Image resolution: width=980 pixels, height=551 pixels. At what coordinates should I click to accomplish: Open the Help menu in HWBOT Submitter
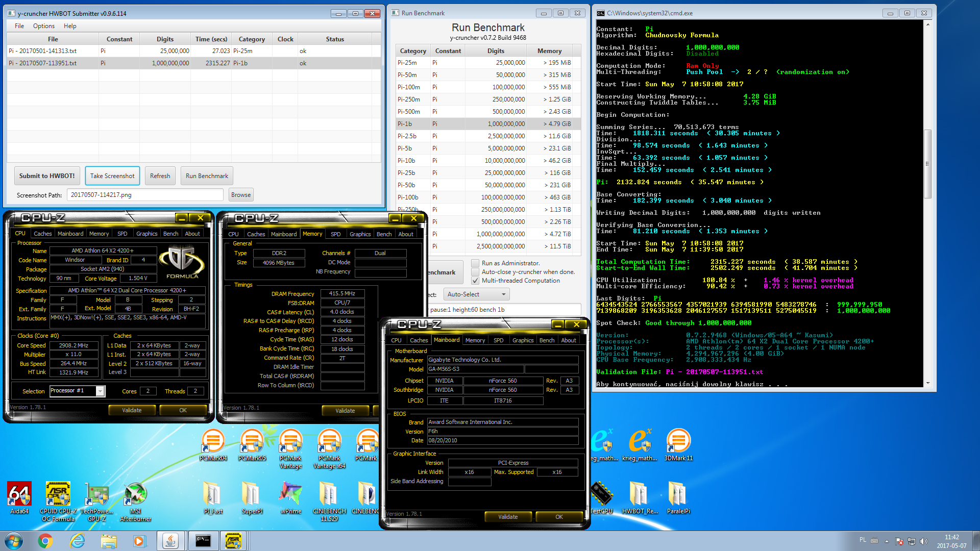click(70, 26)
